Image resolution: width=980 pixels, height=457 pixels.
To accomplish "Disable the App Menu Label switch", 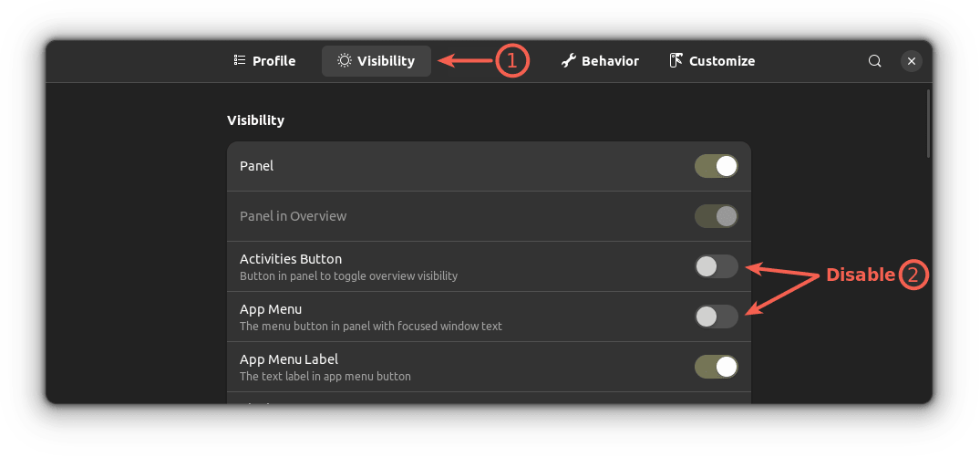I will (x=716, y=367).
